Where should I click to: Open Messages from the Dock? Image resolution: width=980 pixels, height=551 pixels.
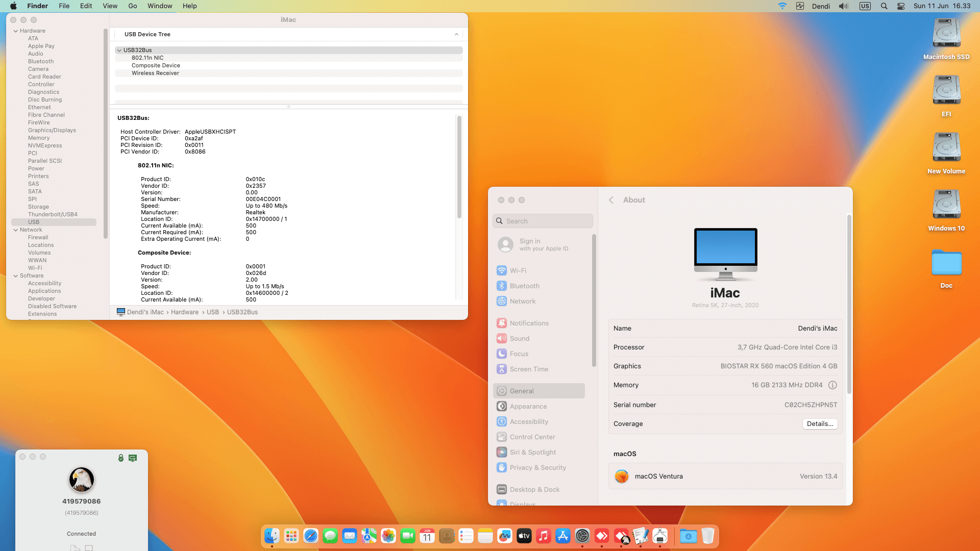point(330,536)
